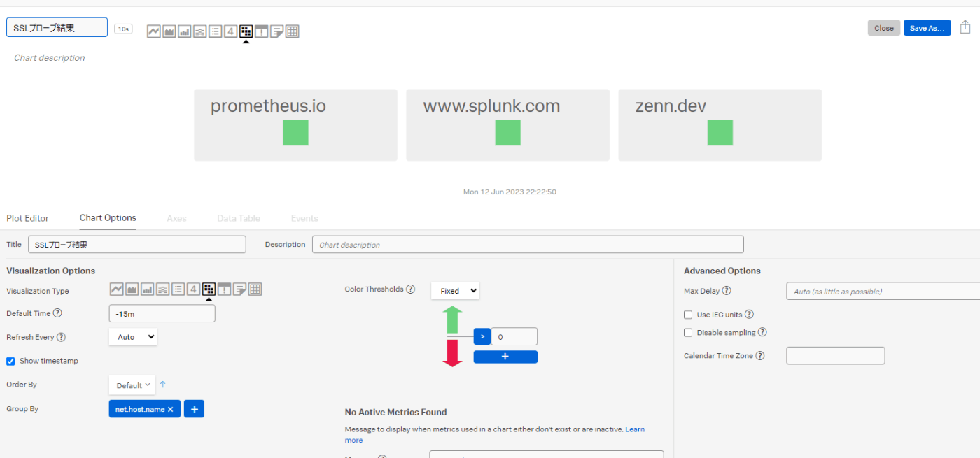Open the Order By Default dropdown

point(132,385)
